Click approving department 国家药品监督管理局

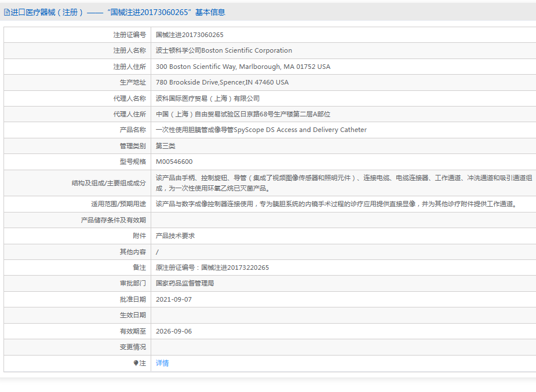click(x=185, y=283)
